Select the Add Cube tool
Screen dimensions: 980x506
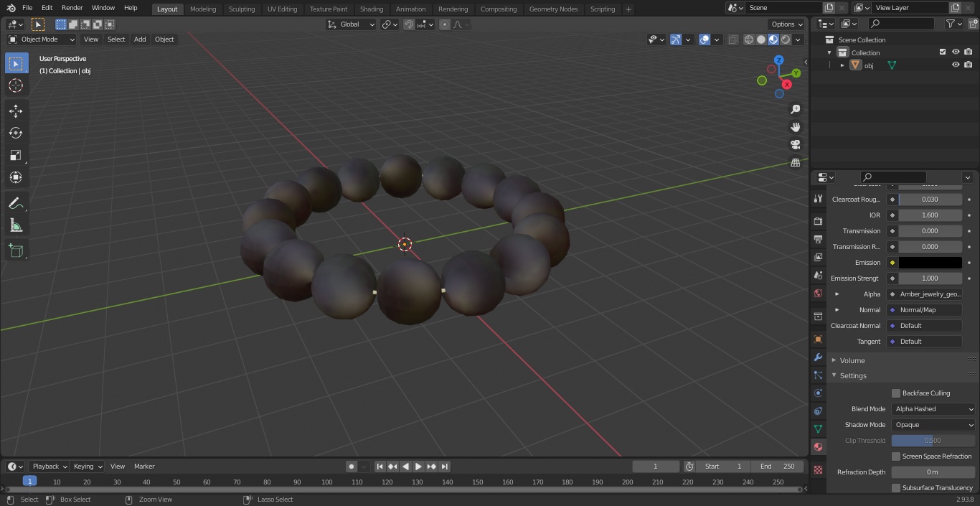(16, 250)
